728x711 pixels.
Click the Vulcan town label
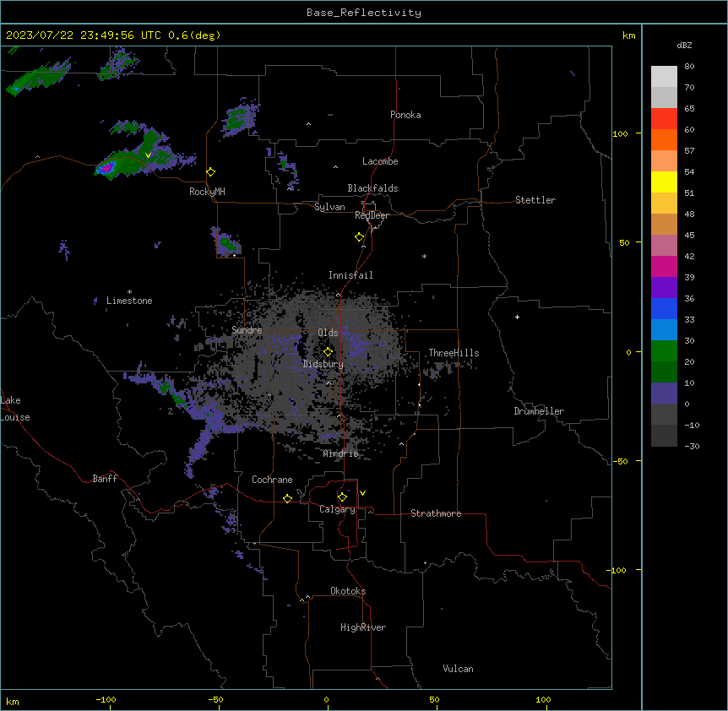[459, 669]
